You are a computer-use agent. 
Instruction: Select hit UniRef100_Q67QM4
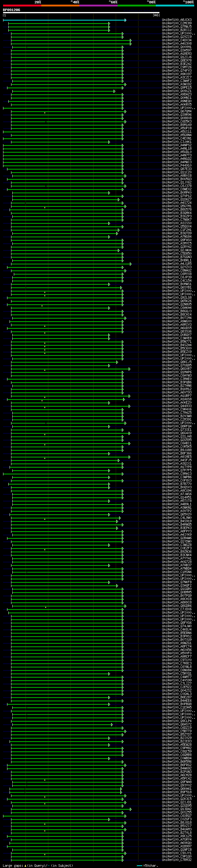coord(177,111)
